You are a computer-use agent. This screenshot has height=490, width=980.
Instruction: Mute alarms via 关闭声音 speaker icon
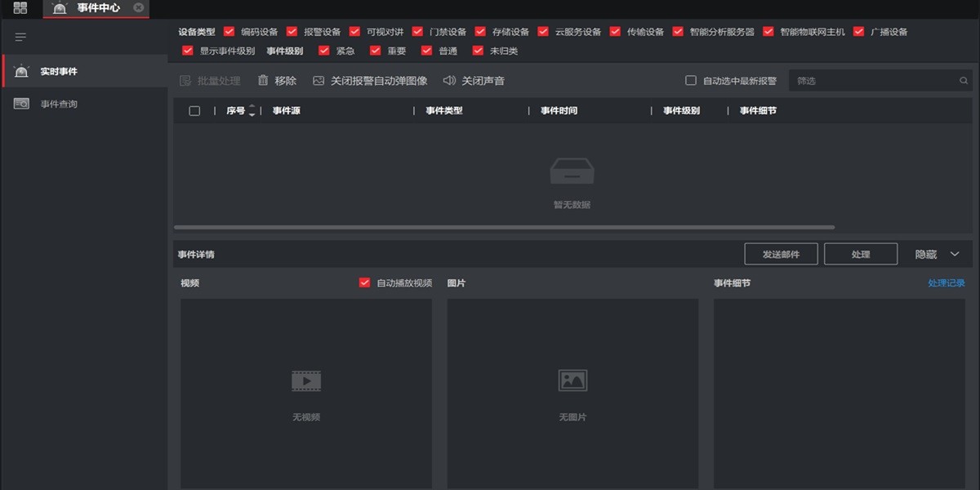click(448, 81)
